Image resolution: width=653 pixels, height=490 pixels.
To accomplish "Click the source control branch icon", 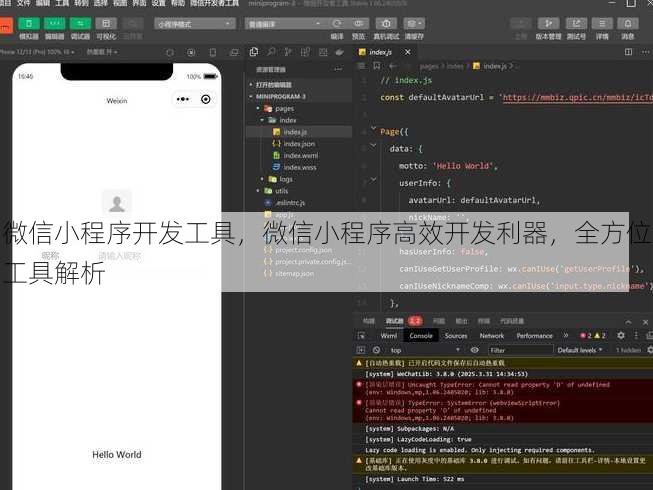I will tap(288, 52).
